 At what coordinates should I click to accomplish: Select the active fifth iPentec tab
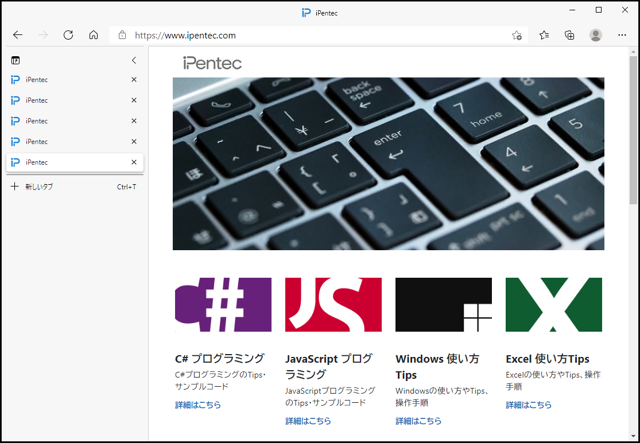(x=75, y=163)
